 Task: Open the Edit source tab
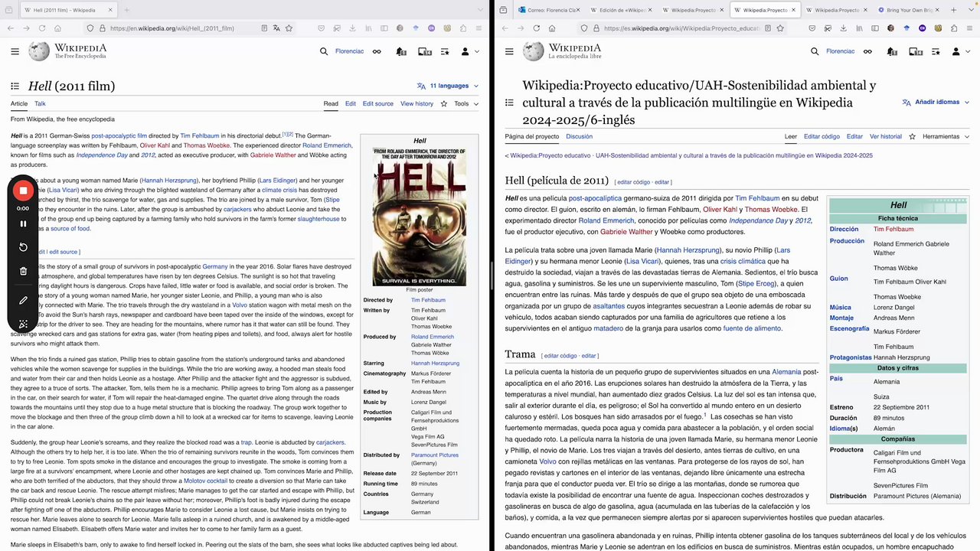378,104
